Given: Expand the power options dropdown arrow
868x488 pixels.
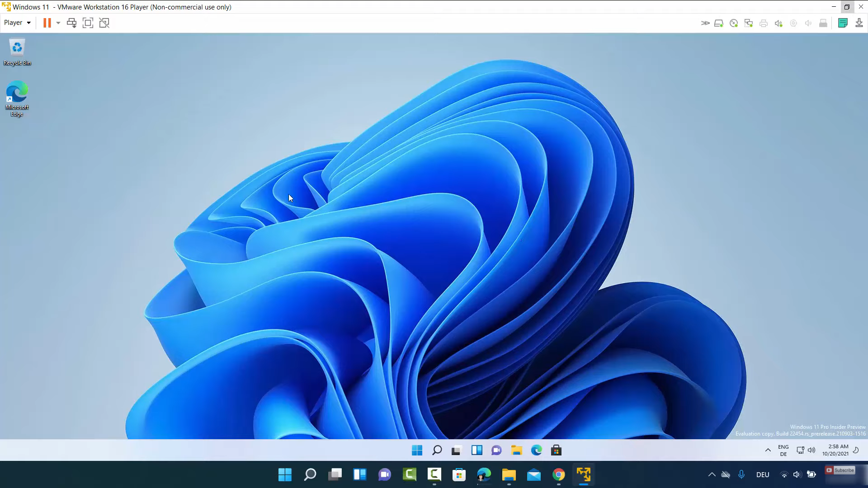Looking at the screenshot, I should point(58,23).
